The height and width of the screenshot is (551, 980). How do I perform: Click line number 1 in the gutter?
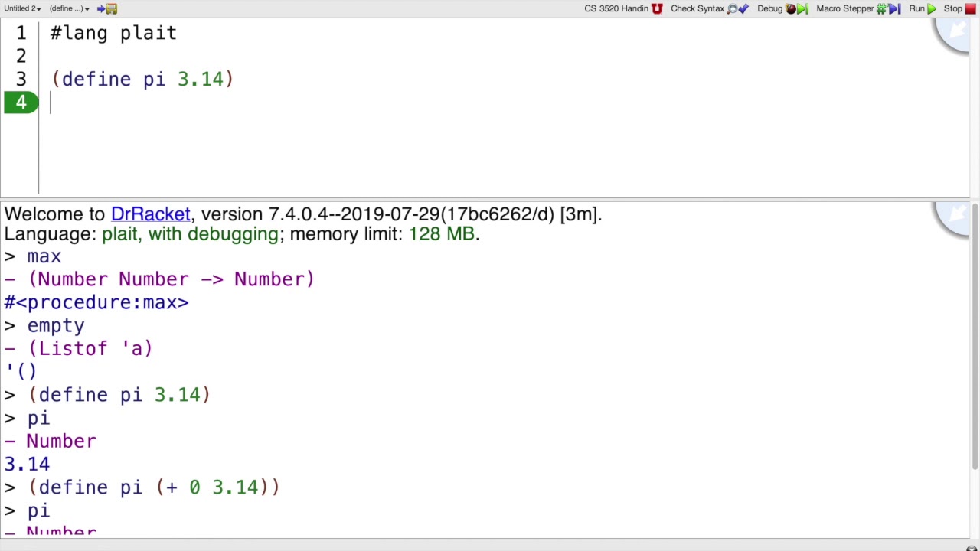click(x=21, y=33)
